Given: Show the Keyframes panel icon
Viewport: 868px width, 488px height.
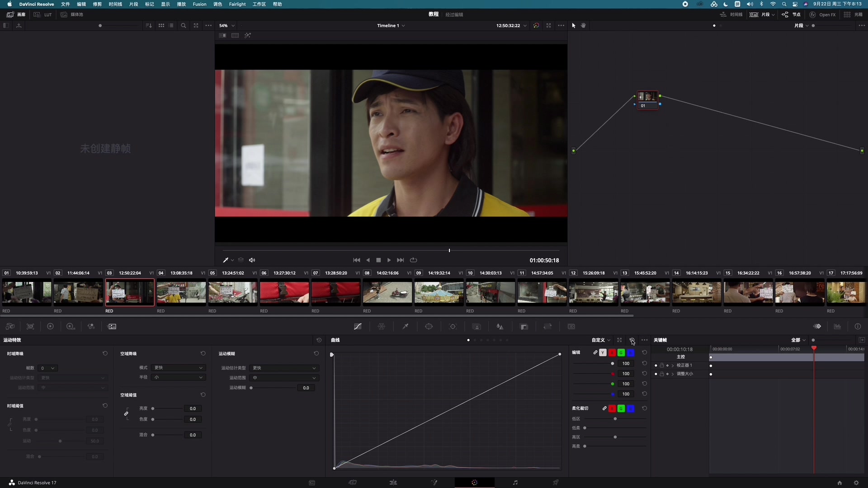Looking at the screenshot, I should tap(817, 327).
